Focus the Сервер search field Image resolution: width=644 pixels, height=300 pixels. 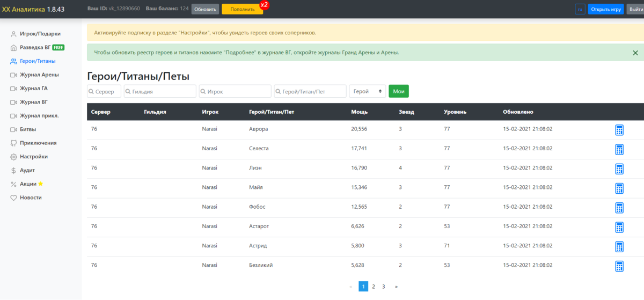[104, 91]
